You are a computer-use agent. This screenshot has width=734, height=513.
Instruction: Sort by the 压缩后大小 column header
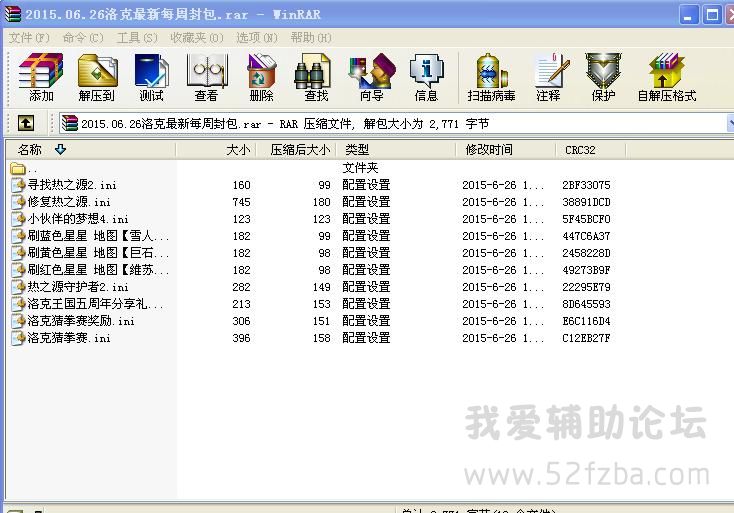point(296,150)
